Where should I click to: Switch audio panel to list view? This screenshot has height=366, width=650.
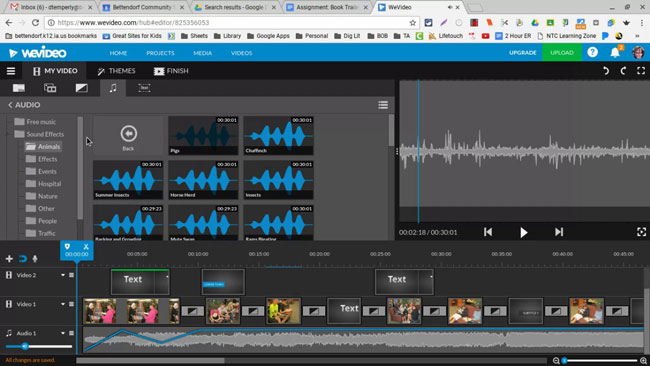[x=383, y=105]
